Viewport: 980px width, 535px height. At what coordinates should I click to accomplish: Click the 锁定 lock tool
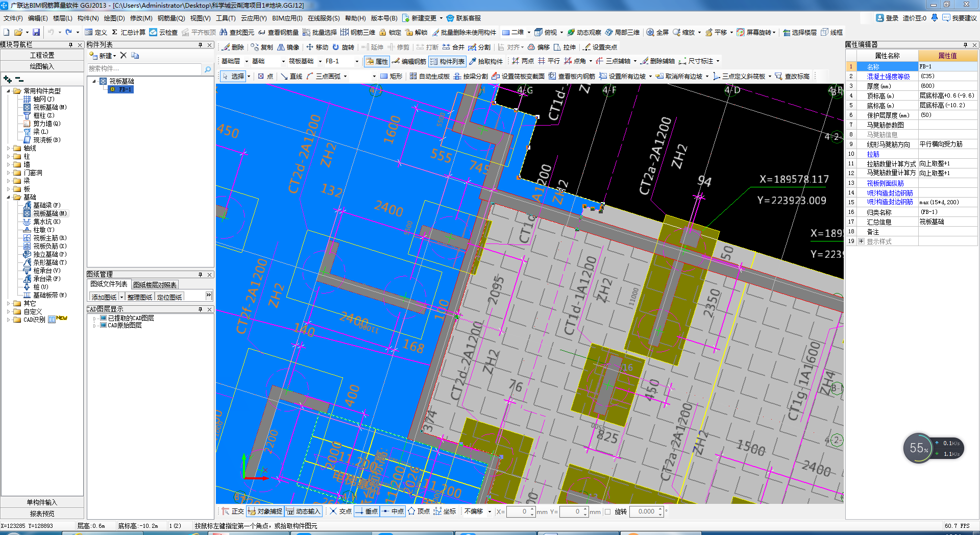point(390,32)
